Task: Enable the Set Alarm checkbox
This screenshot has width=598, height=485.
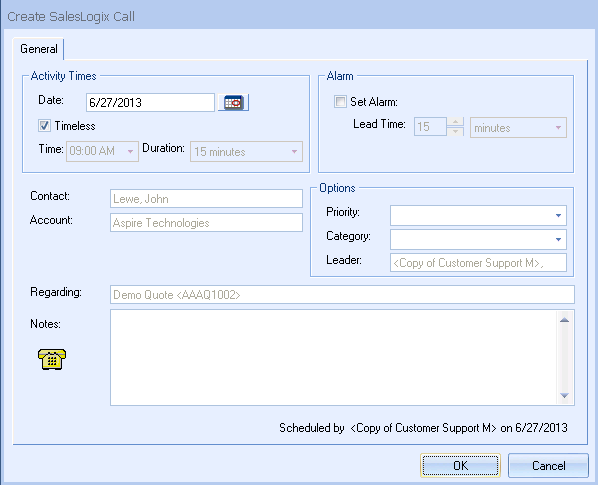Action: pyautogui.click(x=340, y=102)
